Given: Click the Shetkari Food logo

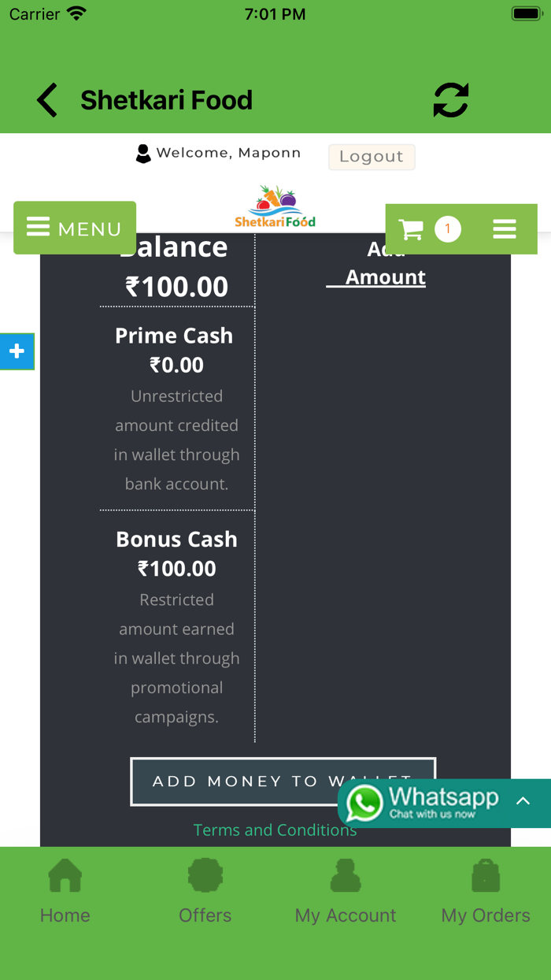Looking at the screenshot, I should 275,207.
